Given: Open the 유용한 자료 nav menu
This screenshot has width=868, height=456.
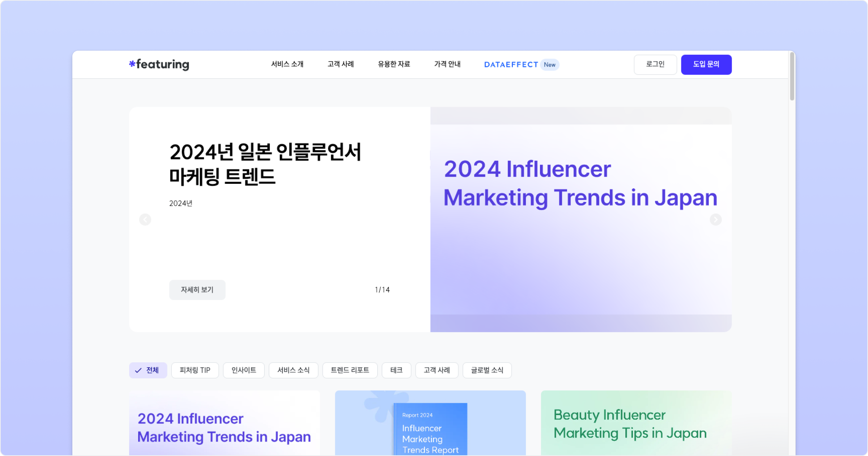Looking at the screenshot, I should click(394, 64).
